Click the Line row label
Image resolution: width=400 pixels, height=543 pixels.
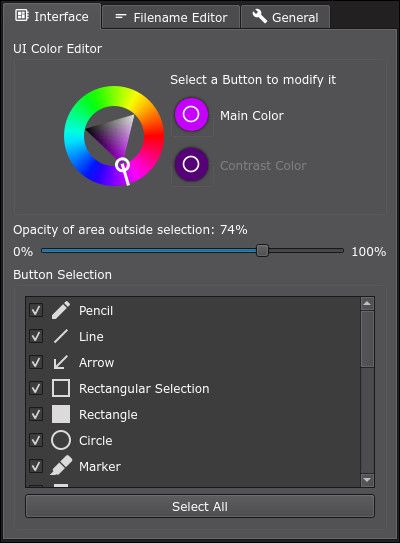pyautogui.click(x=91, y=337)
